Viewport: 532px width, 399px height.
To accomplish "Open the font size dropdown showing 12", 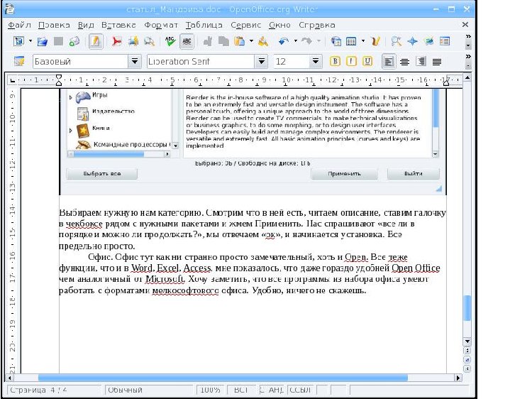I will pyautogui.click(x=316, y=62).
